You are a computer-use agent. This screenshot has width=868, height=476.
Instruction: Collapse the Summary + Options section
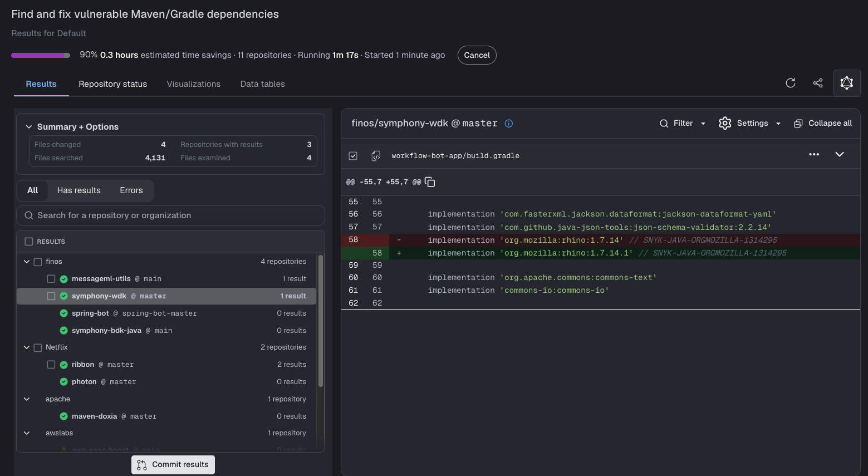(x=29, y=127)
